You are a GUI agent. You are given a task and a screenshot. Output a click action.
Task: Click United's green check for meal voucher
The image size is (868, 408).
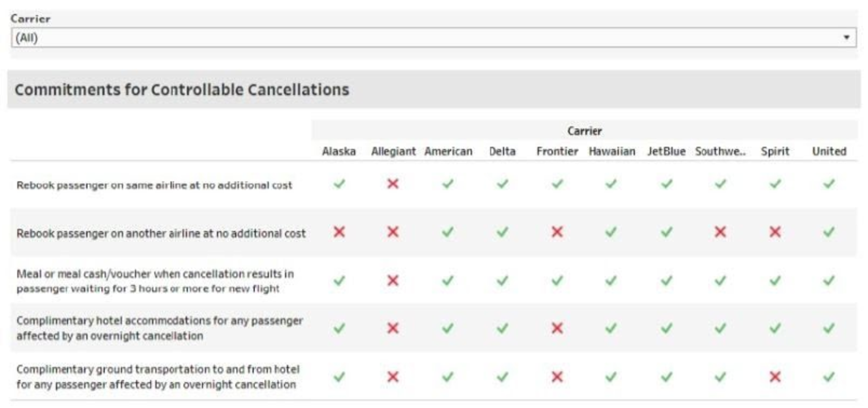[x=829, y=281]
